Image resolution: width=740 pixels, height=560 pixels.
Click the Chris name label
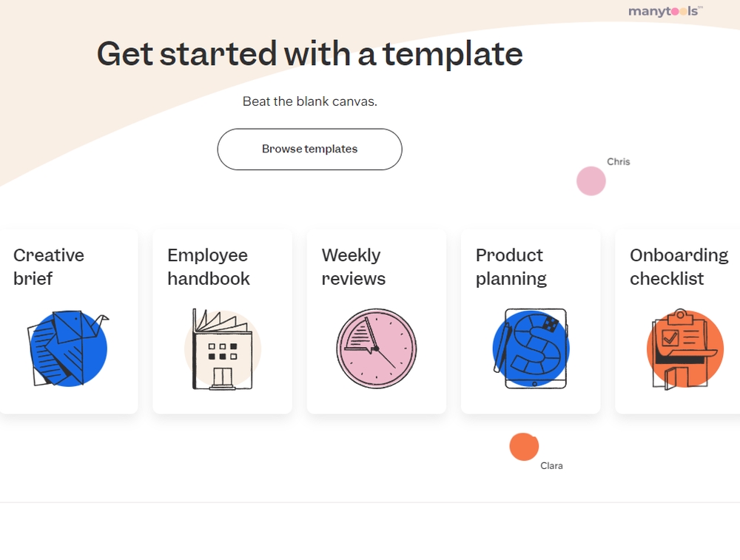coord(618,161)
